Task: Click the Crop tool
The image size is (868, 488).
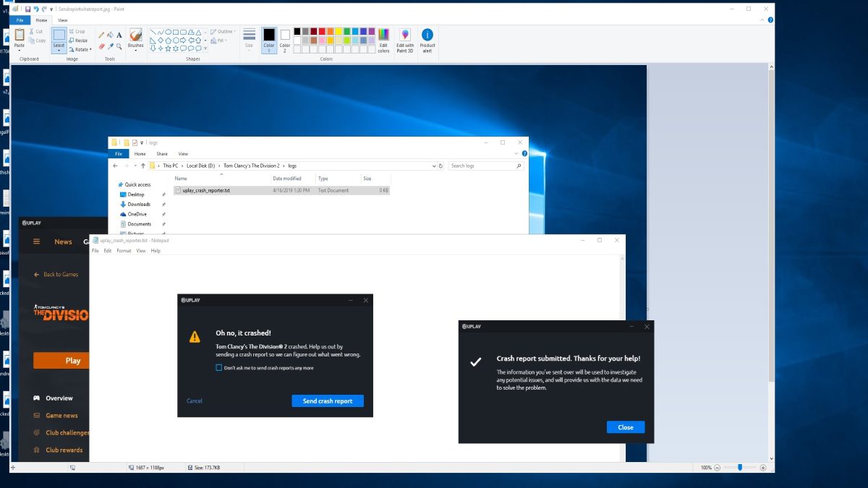Action: (x=77, y=31)
